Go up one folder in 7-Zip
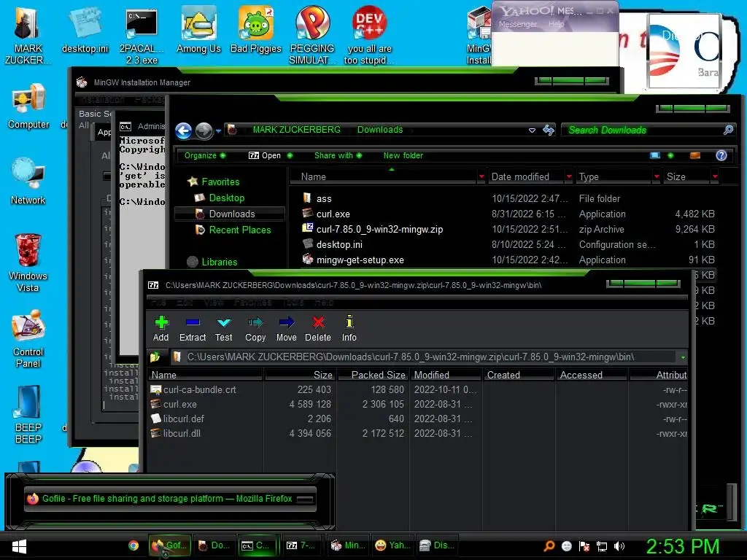 click(x=155, y=357)
